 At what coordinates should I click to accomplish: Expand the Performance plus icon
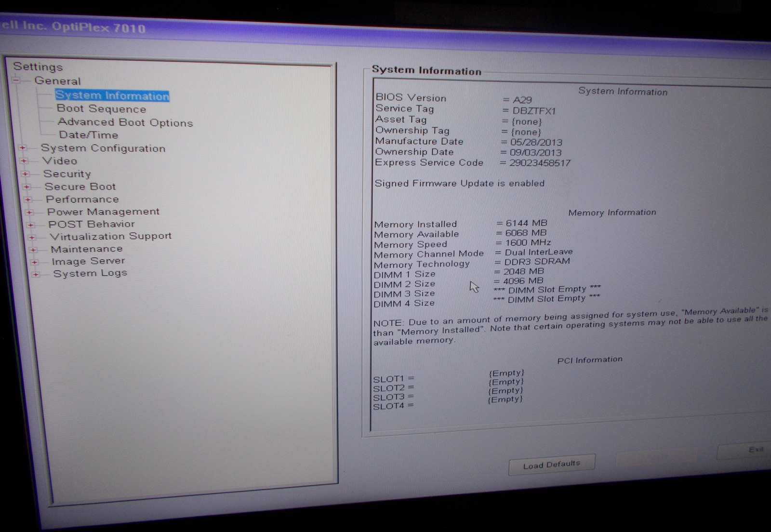click(28, 199)
